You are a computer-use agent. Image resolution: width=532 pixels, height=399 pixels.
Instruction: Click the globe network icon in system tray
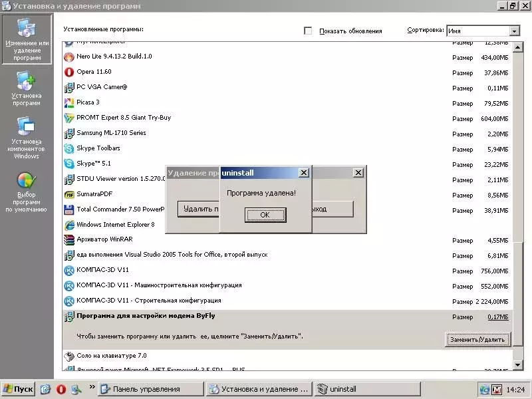click(485, 390)
